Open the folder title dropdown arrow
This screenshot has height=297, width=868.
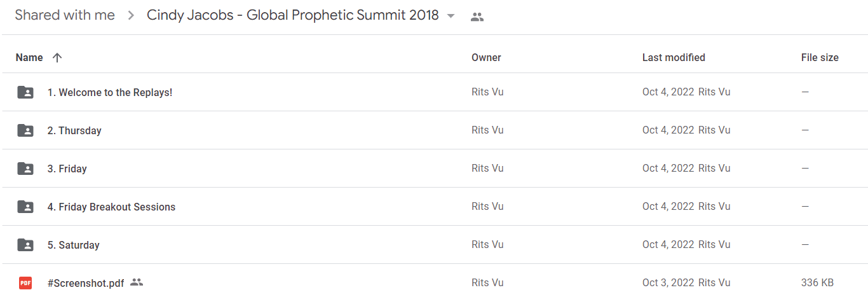coord(451,16)
